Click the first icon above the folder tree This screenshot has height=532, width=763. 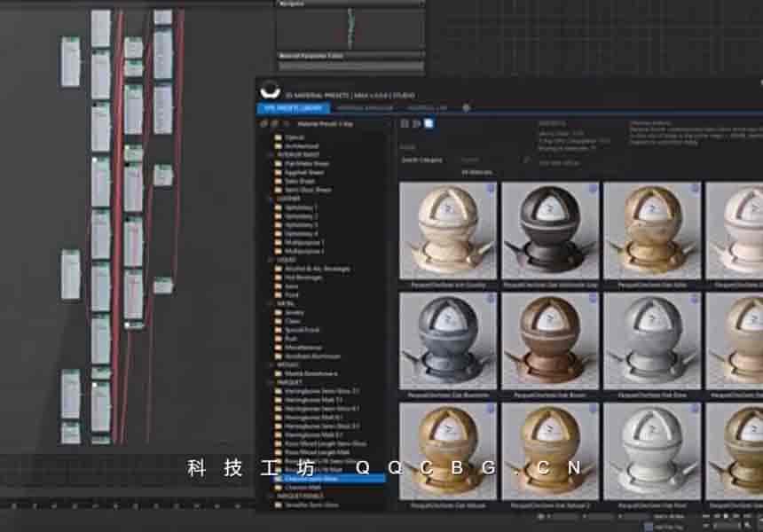pyautogui.click(x=264, y=125)
